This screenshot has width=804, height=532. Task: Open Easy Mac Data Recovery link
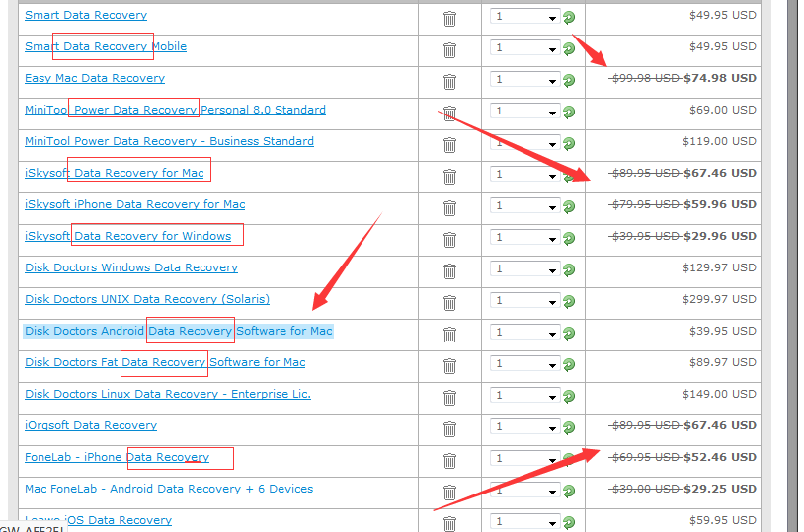pyautogui.click(x=95, y=78)
